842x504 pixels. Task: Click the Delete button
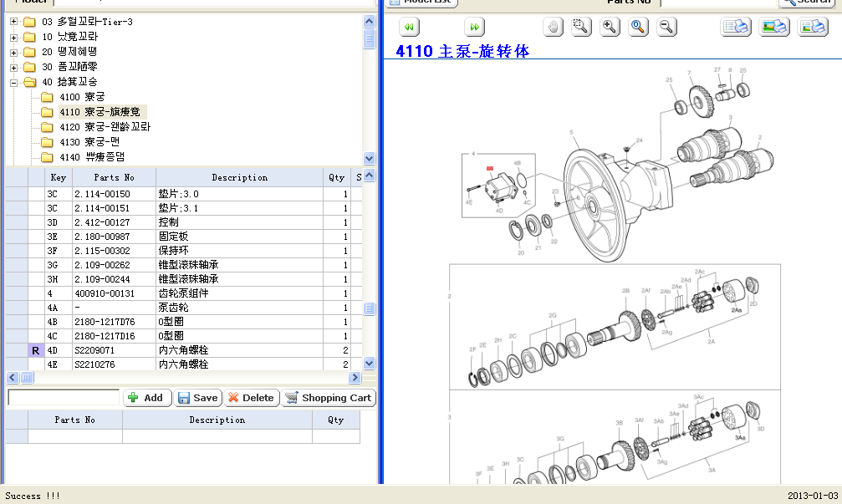[x=252, y=398]
